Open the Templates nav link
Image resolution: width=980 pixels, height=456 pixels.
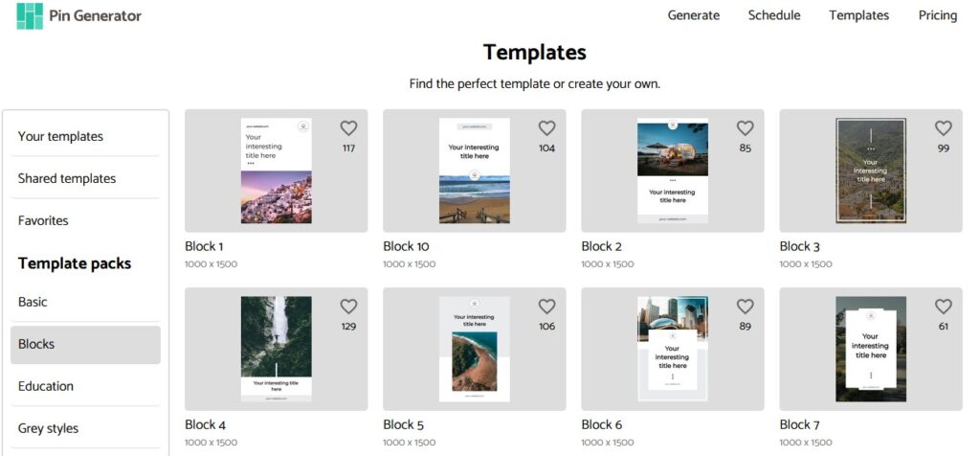click(858, 15)
